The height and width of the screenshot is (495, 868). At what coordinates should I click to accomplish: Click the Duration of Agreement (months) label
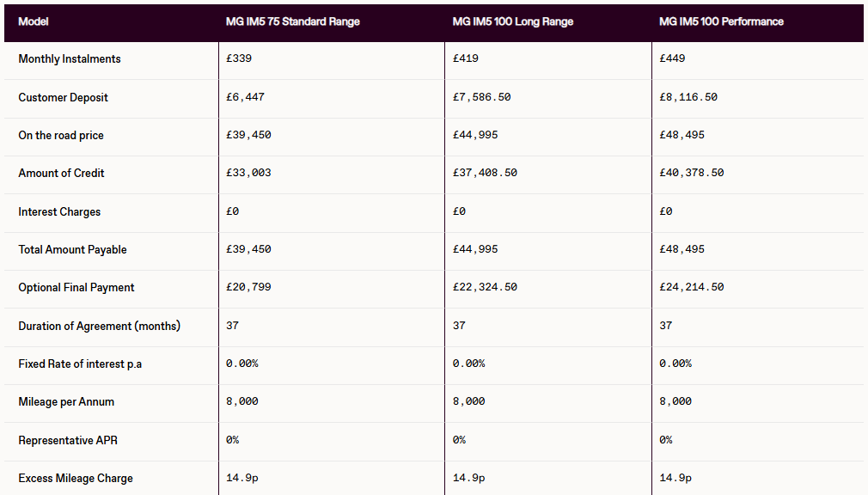[100, 326]
